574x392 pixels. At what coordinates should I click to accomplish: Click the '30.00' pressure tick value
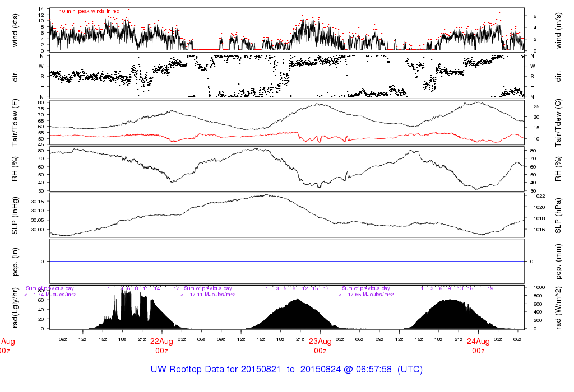(38, 230)
